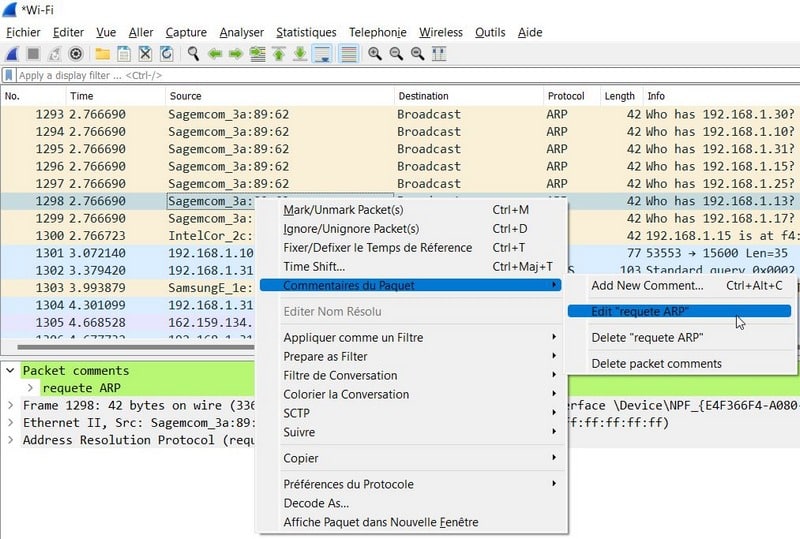
Task: Open capture options gear icon
Action: pos(75,54)
